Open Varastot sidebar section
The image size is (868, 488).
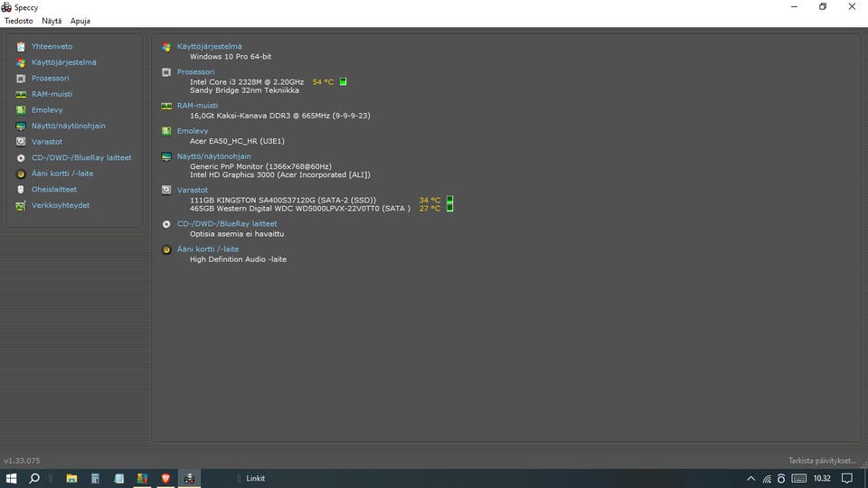[46, 142]
